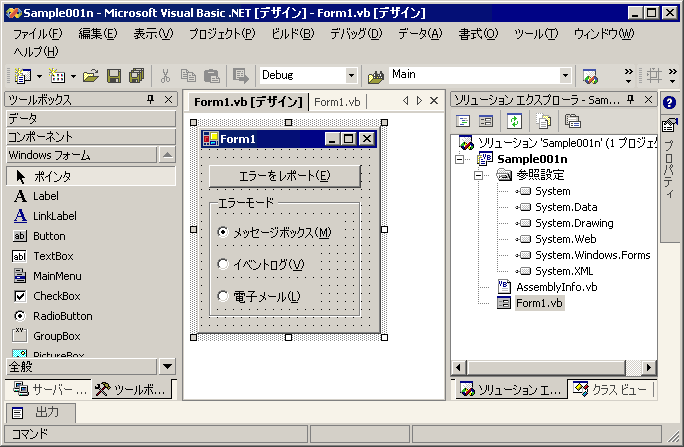Open the main toolbar options chevron
Viewport: 684px width, 447px height.
point(628,76)
